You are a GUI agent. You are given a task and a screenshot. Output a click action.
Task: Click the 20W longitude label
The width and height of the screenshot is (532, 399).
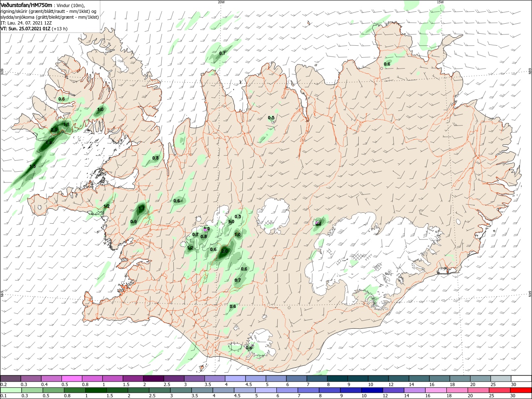(x=221, y=2)
